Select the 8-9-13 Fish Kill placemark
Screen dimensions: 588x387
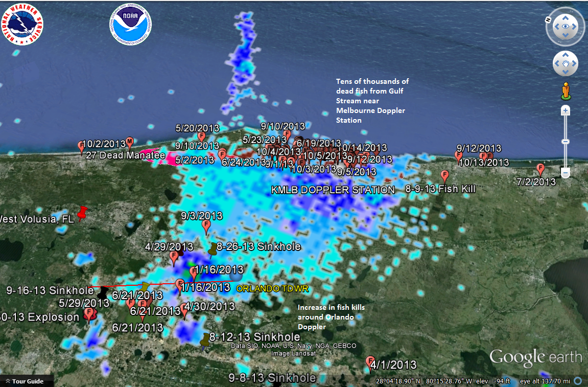(x=444, y=176)
